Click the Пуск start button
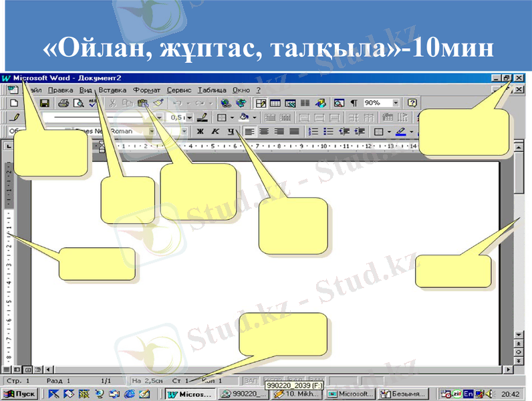This screenshot has width=532, height=401. (x=19, y=394)
